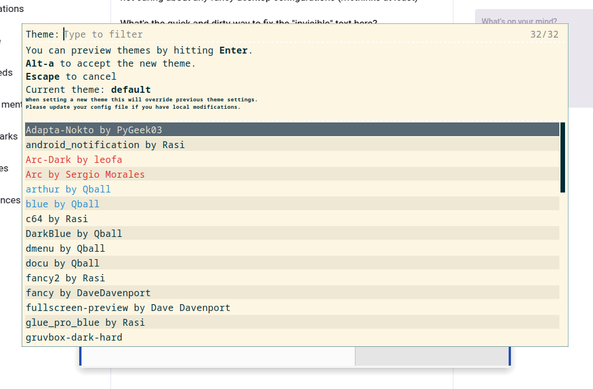
Task: Select the dmenu by Qball theme
Action: 292,248
